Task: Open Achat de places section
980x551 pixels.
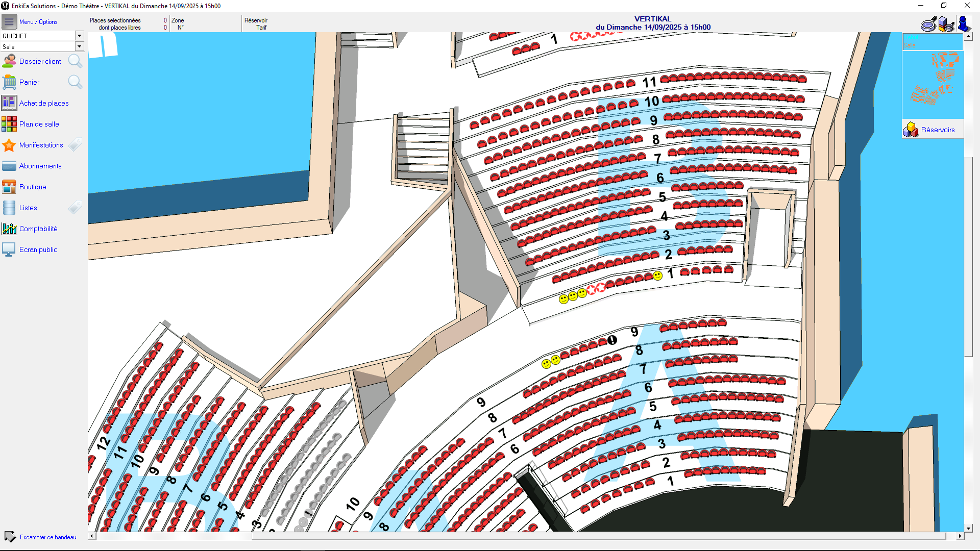Action: tap(43, 103)
